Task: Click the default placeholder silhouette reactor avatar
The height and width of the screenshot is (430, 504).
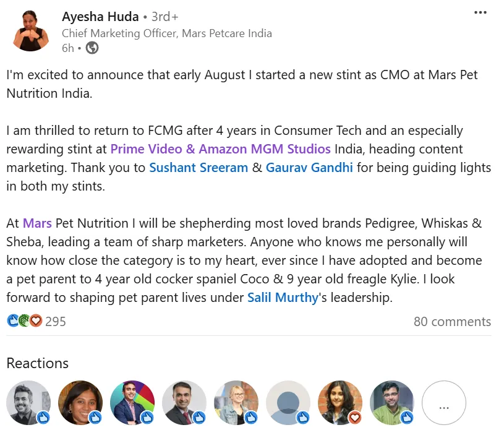Action: click(x=288, y=403)
